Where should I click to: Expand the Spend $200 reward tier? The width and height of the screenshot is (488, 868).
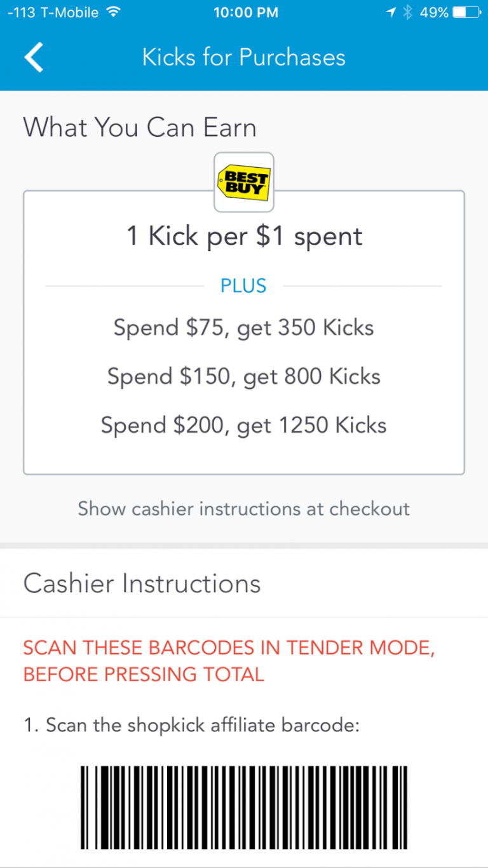244,425
